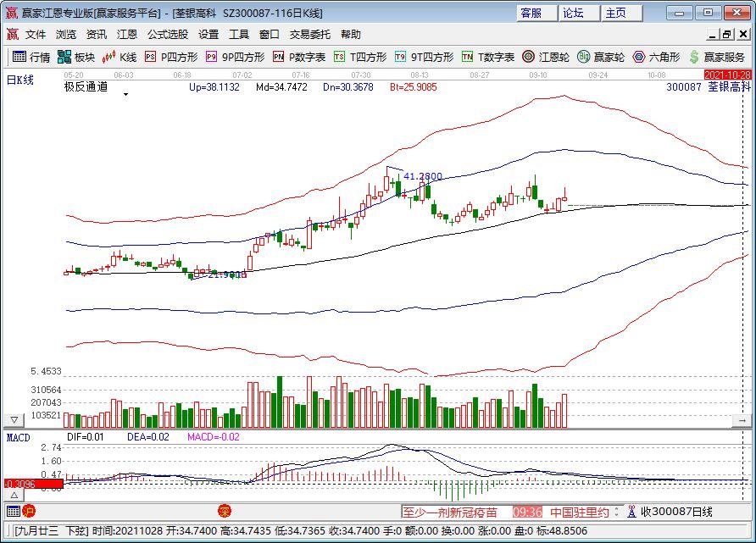Click the news ticker scroll stepper arrows
The width and height of the screenshot is (756, 543).
(617, 512)
